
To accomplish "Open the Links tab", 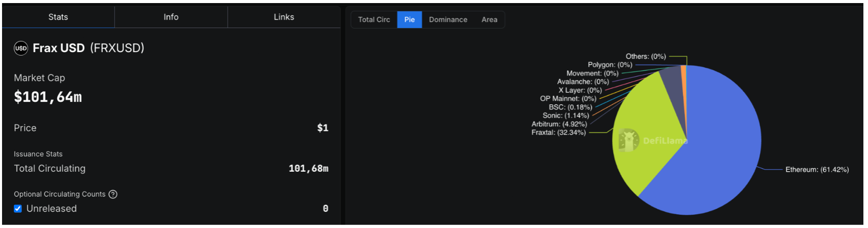I will (284, 17).
